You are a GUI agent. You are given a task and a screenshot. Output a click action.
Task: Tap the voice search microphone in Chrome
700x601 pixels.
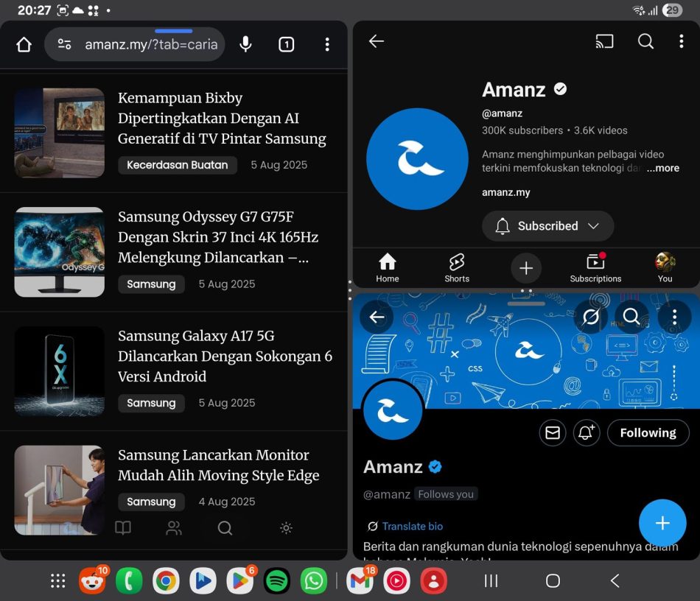[x=245, y=44]
